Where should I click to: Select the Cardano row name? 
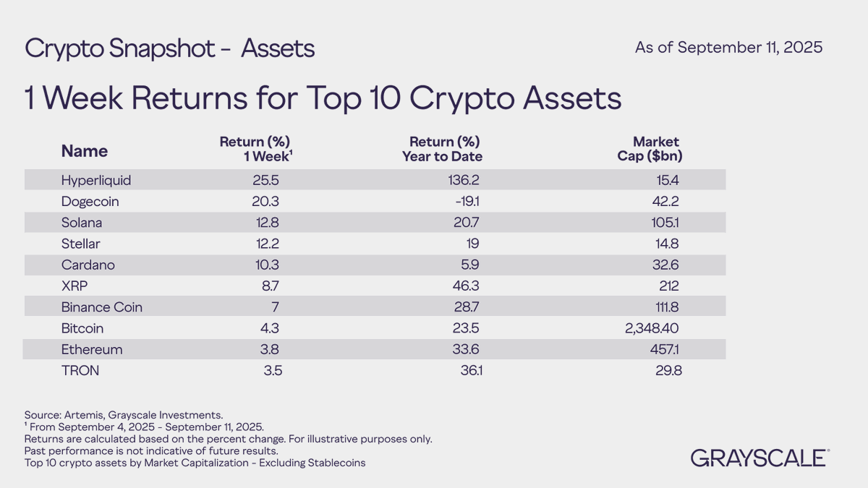pyautogui.click(x=88, y=265)
